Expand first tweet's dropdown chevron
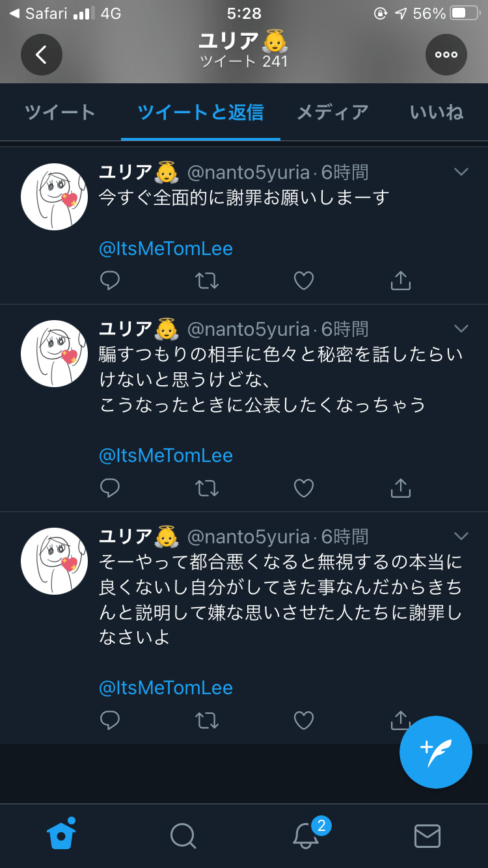Image resolution: width=488 pixels, height=868 pixels. pyautogui.click(x=461, y=172)
